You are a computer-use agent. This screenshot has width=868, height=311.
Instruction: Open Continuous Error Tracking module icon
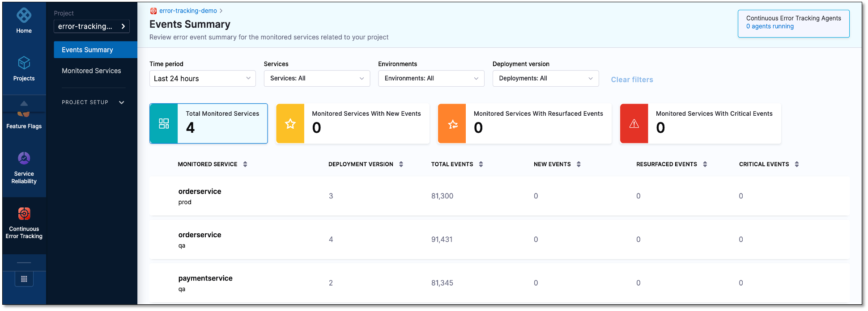(24, 214)
